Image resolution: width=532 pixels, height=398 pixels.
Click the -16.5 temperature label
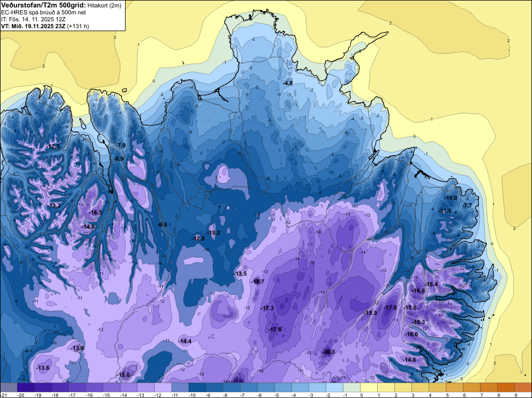click(95, 212)
